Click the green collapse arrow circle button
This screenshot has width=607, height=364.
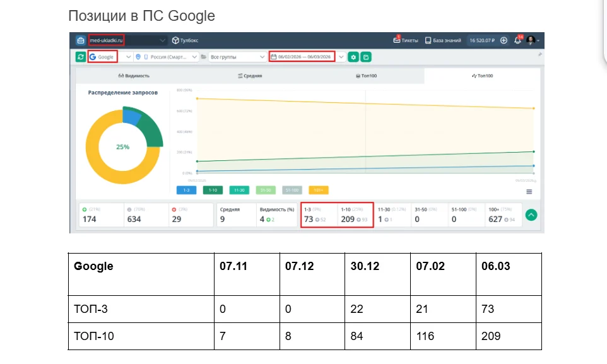coord(531,214)
